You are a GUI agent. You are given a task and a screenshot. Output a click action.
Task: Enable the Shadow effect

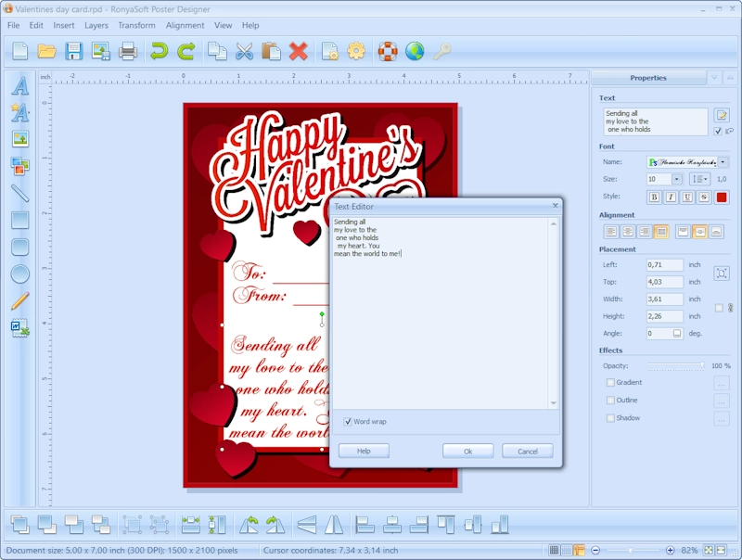tap(609, 418)
